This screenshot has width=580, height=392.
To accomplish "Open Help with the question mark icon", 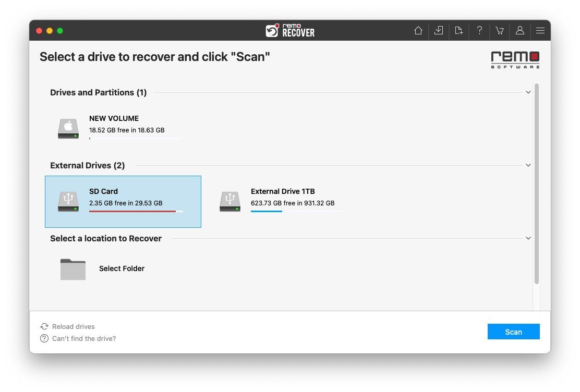I will [479, 31].
